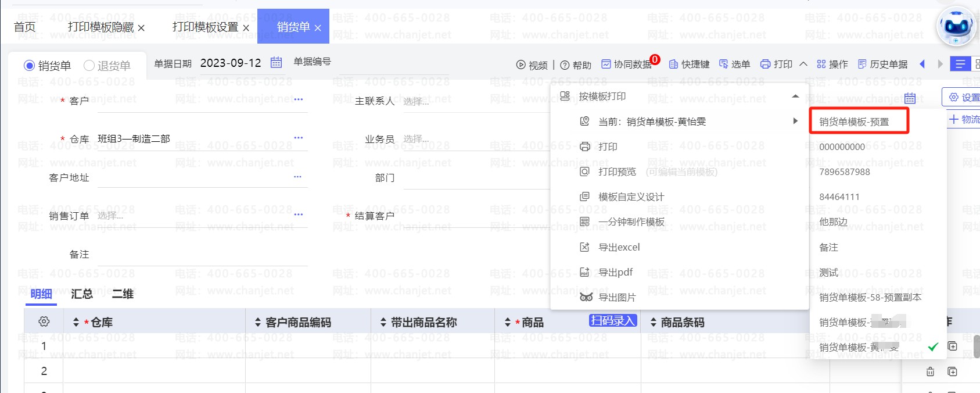This screenshot has width=980, height=393.
Task: Switch to 首页 tab
Action: (24, 27)
